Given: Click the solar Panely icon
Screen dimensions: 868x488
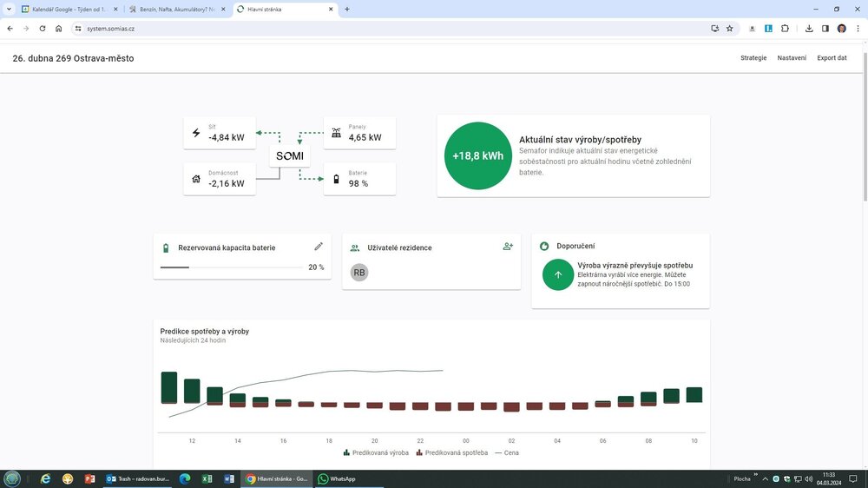Looking at the screenshot, I should point(336,133).
